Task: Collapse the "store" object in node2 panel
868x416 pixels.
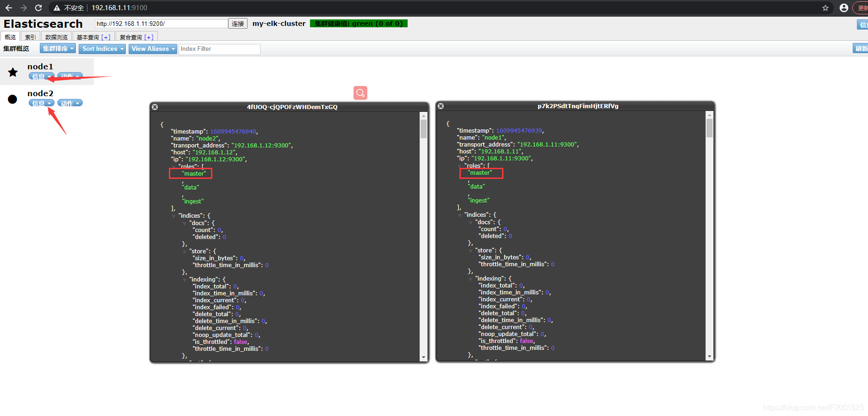Action: coord(185,251)
